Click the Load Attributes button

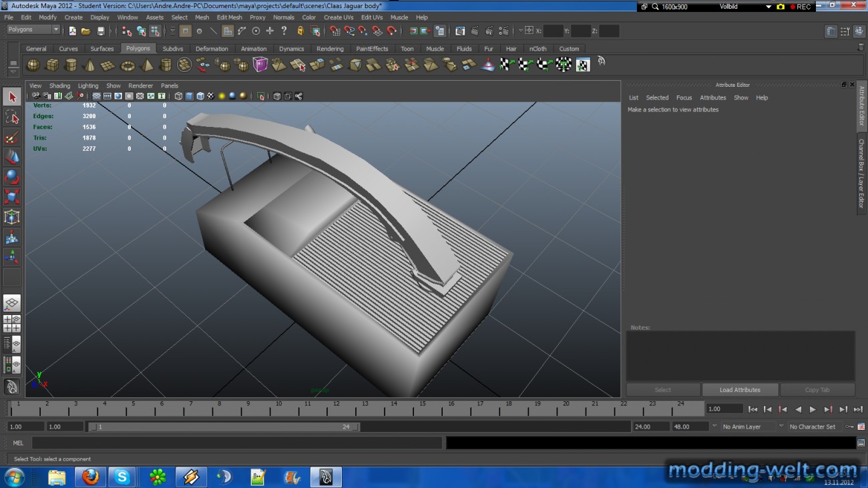coord(740,390)
